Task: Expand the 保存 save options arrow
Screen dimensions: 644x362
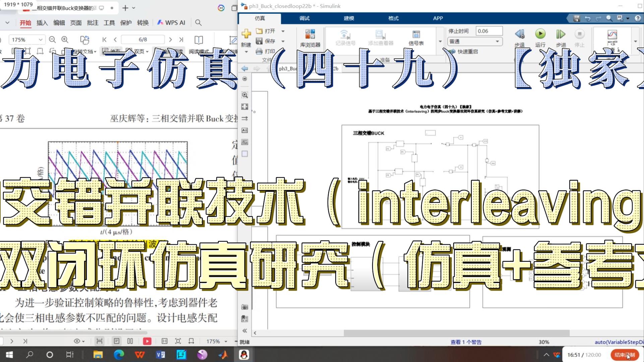Action: tap(283, 41)
